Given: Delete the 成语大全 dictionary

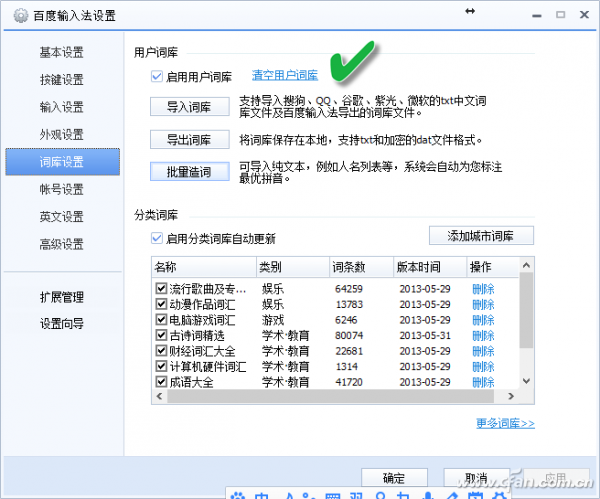Looking at the screenshot, I should 483,382.
